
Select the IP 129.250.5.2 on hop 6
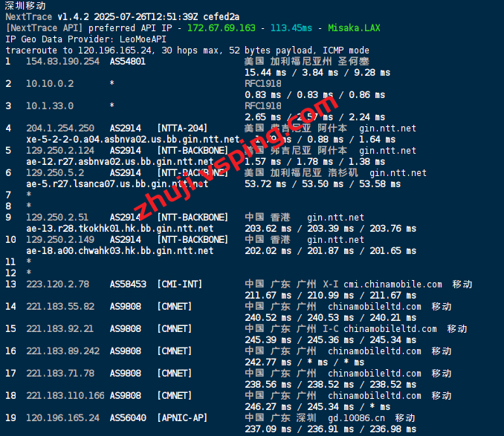coord(55,173)
